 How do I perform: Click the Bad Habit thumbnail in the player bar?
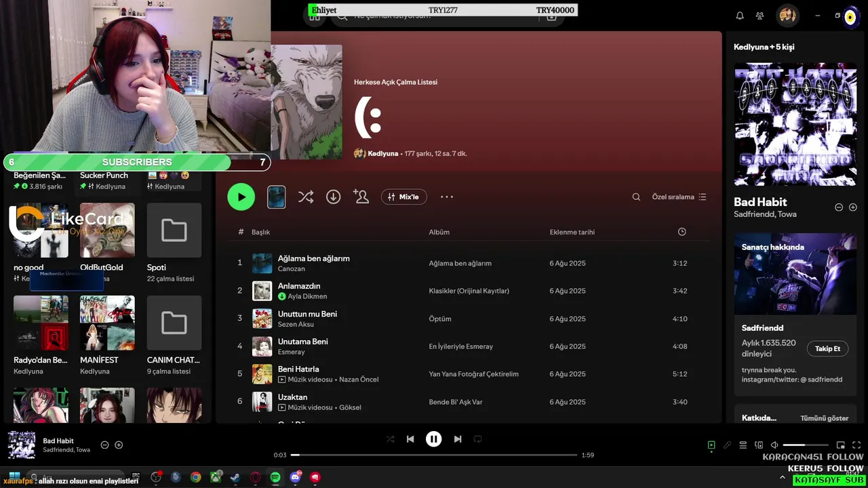click(22, 445)
